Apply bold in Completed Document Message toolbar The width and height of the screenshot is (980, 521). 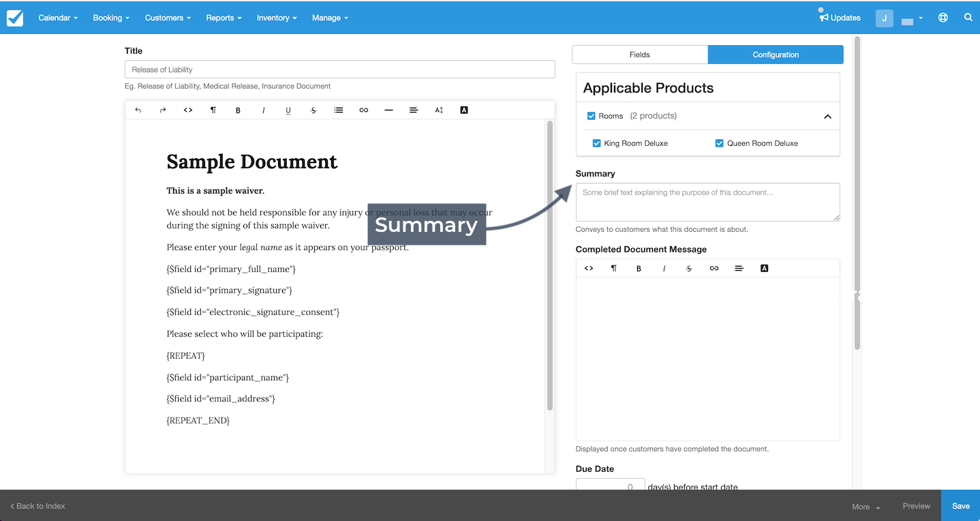click(639, 268)
